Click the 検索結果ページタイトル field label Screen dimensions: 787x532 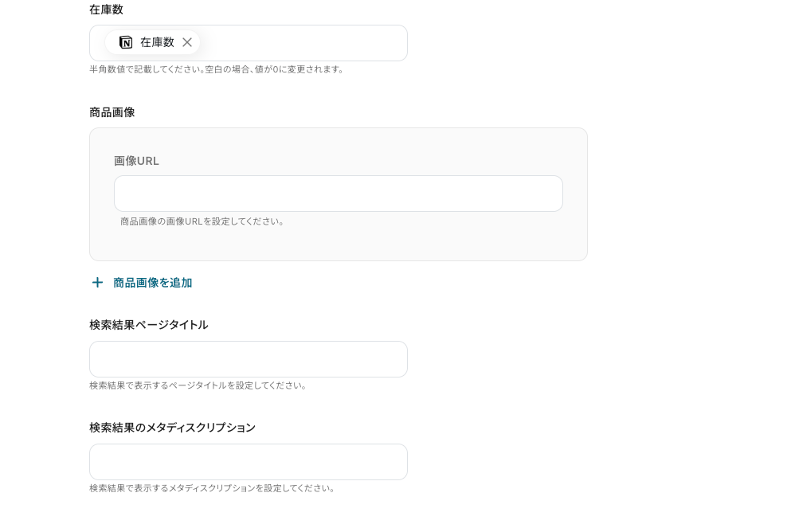pyautogui.click(x=148, y=325)
